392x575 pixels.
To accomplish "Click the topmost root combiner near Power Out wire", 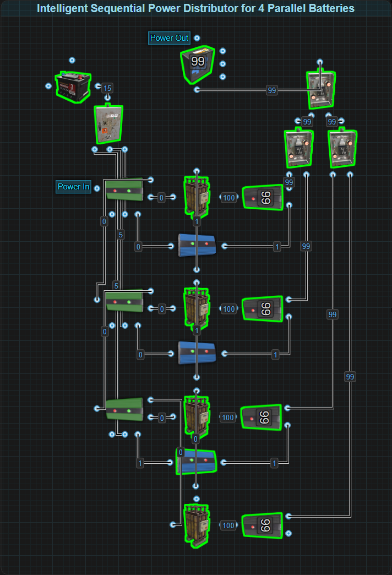I will (321, 90).
